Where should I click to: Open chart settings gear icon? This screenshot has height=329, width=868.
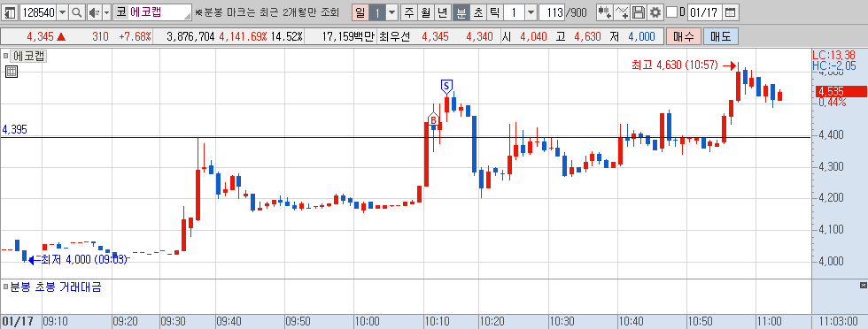pyautogui.click(x=655, y=12)
